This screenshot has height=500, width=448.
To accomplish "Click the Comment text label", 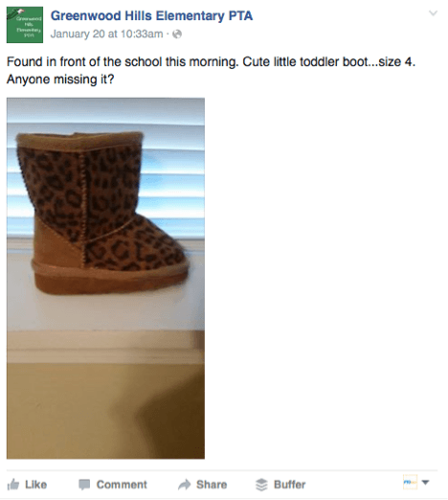I will click(122, 485).
